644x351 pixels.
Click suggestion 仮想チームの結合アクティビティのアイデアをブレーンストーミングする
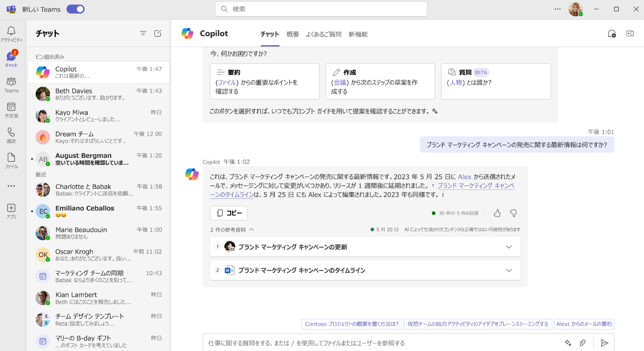pyautogui.click(x=478, y=324)
